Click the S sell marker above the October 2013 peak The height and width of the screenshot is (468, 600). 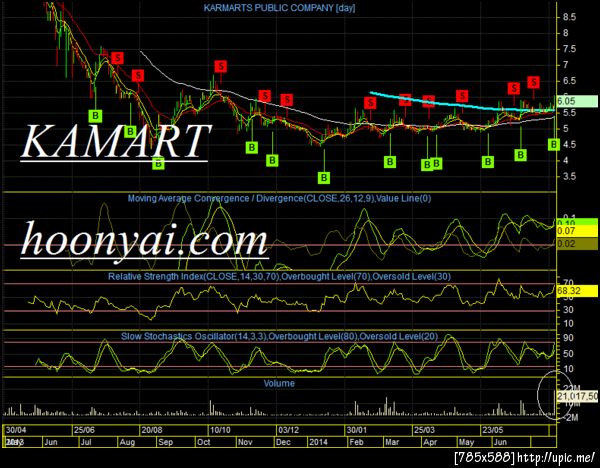pyautogui.click(x=220, y=66)
